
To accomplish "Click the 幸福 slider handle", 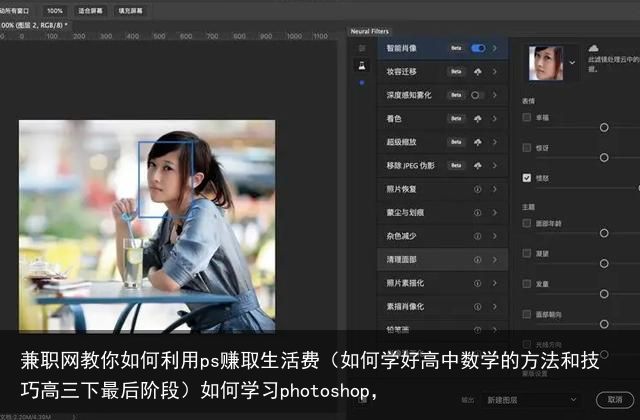I will tap(604, 128).
